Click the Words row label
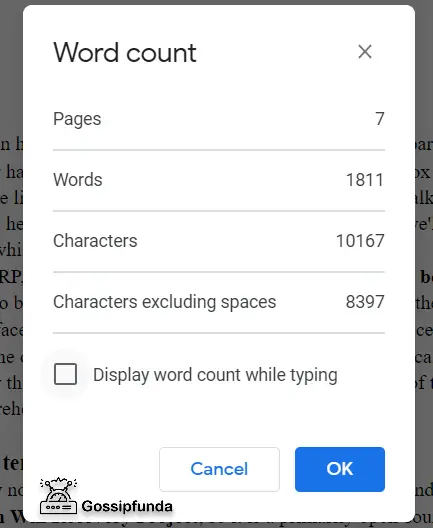 pyautogui.click(x=78, y=179)
